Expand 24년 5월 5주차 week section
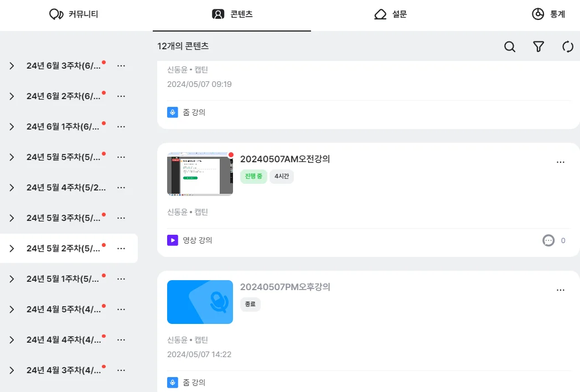 11,157
